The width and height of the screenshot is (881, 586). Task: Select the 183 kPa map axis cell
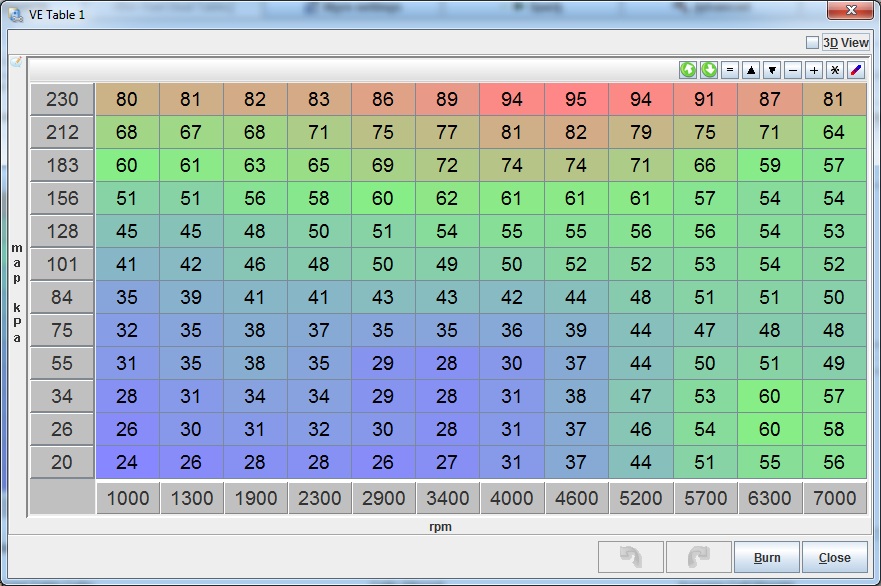point(62,165)
